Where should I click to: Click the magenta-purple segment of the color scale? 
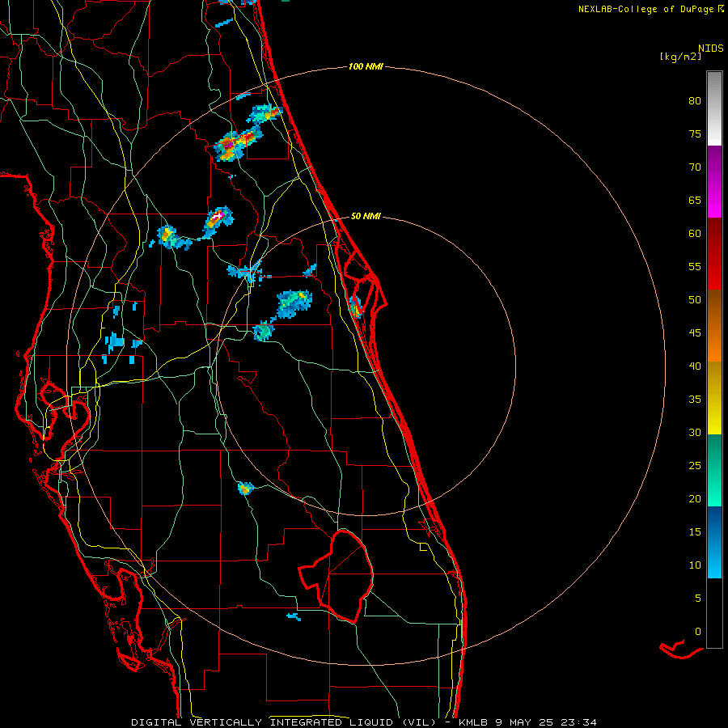[714, 181]
